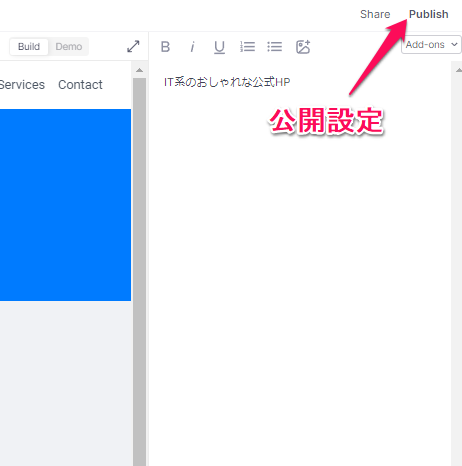
Task: Click the editor pane scroll up arrow
Action: point(458,70)
